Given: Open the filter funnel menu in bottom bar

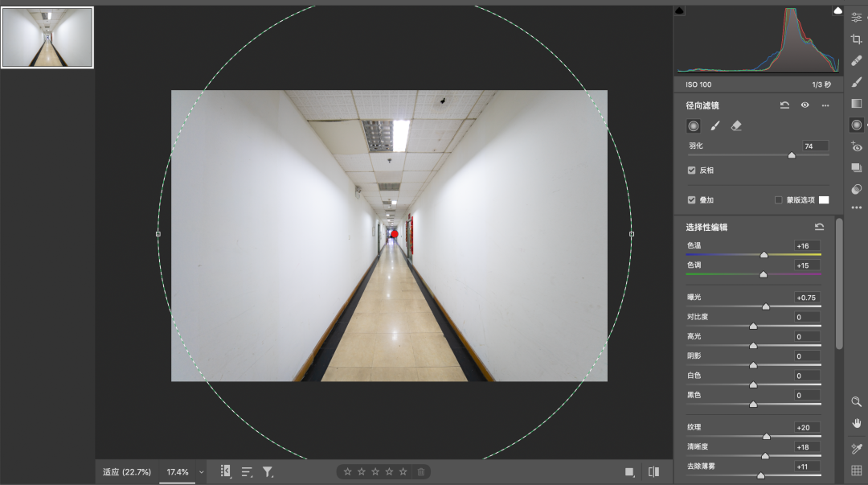Looking at the screenshot, I should (268, 472).
